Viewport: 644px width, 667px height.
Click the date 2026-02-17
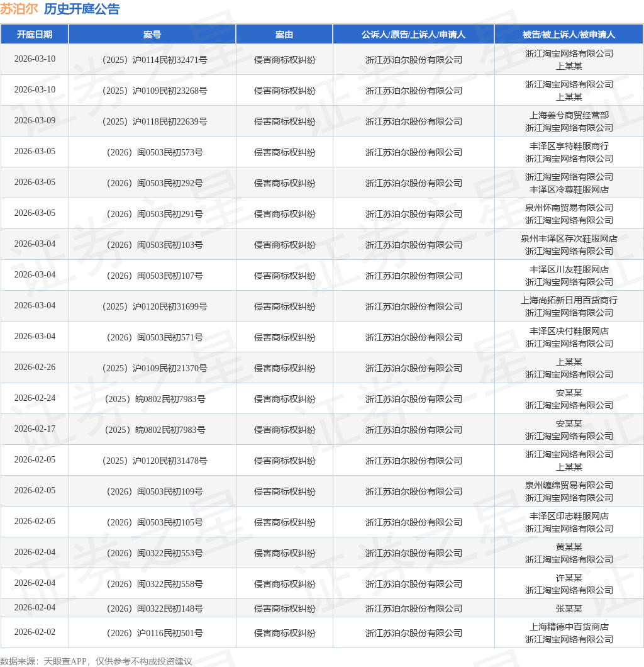pos(35,429)
